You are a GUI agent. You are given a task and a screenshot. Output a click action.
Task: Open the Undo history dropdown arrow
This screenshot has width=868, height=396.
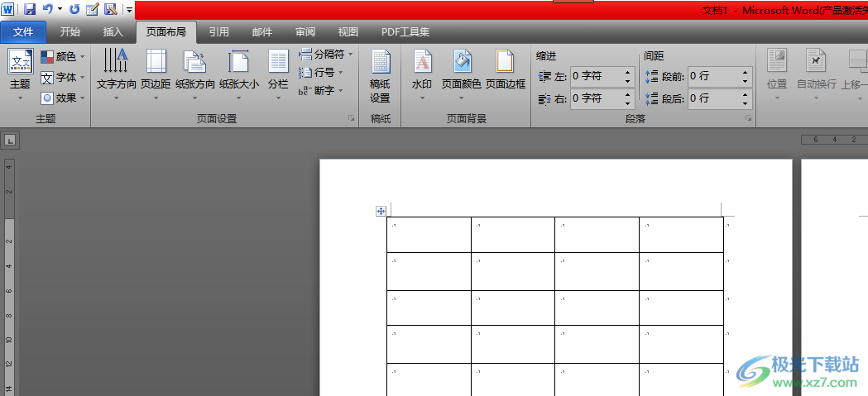coord(60,9)
